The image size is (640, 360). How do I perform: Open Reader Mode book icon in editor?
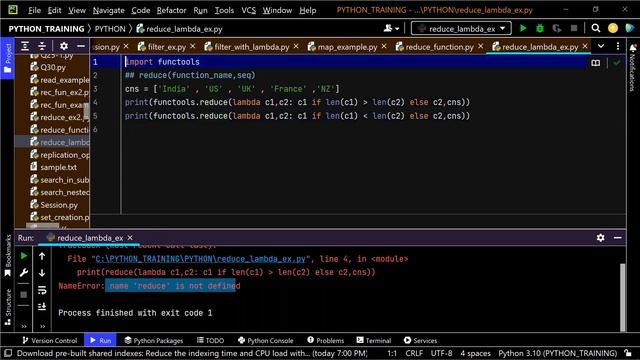(596, 63)
